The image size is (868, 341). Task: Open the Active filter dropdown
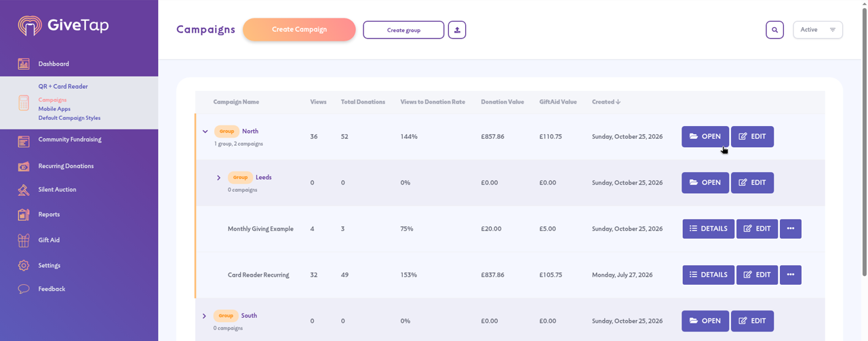(818, 30)
